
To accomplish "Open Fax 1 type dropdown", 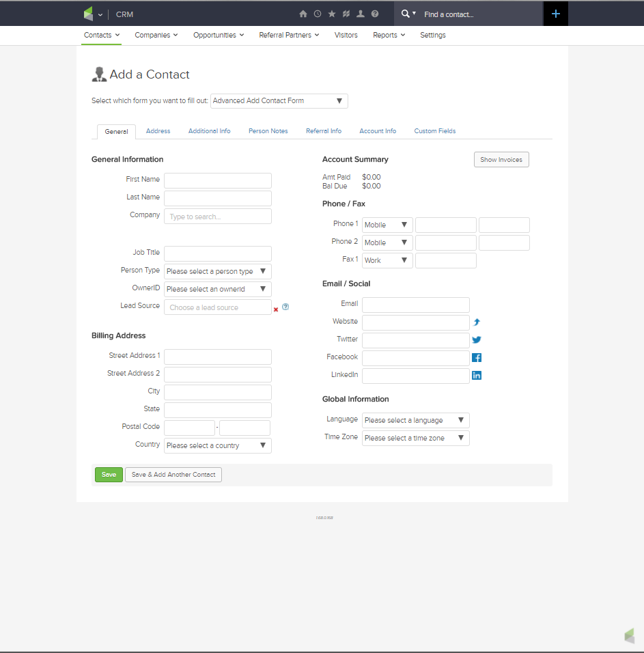I will click(x=387, y=261).
